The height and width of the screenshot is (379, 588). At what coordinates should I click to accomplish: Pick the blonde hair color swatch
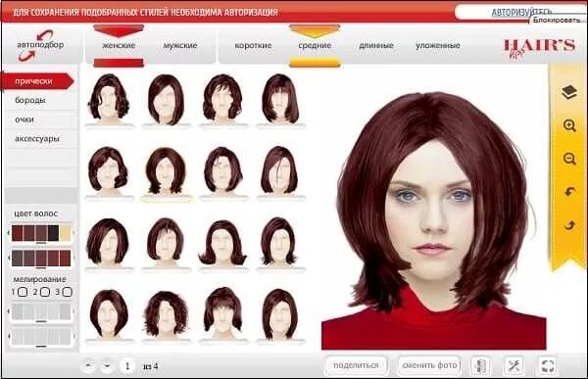pyautogui.click(x=66, y=233)
